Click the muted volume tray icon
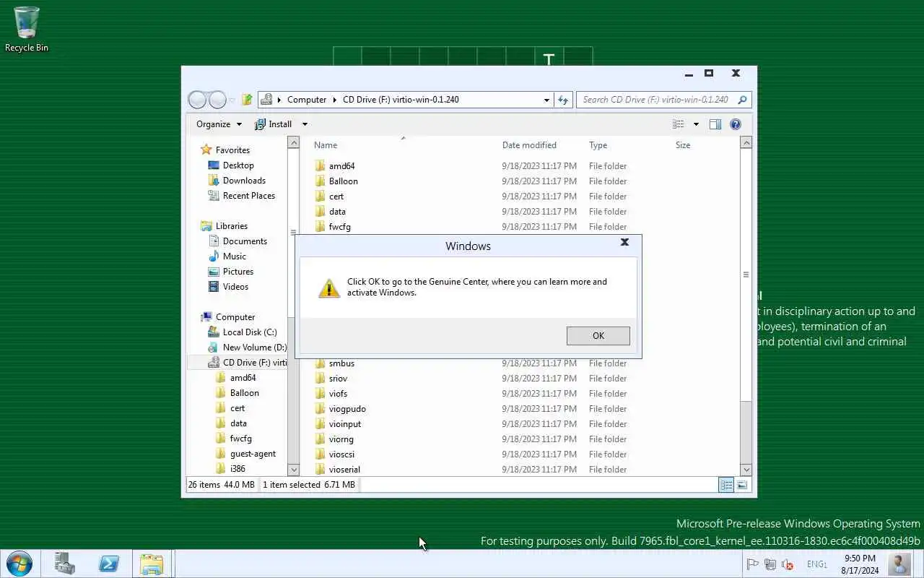This screenshot has width=924, height=578. pos(788,564)
